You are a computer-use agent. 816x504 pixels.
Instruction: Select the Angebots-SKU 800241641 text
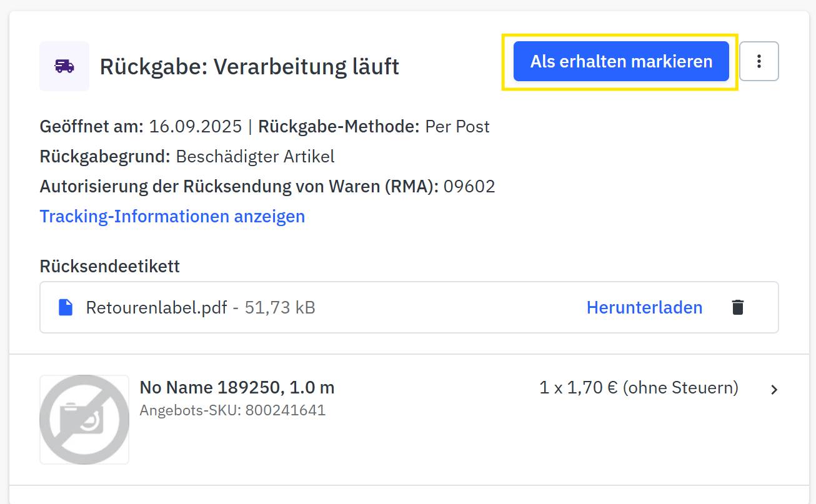pyautogui.click(x=232, y=410)
